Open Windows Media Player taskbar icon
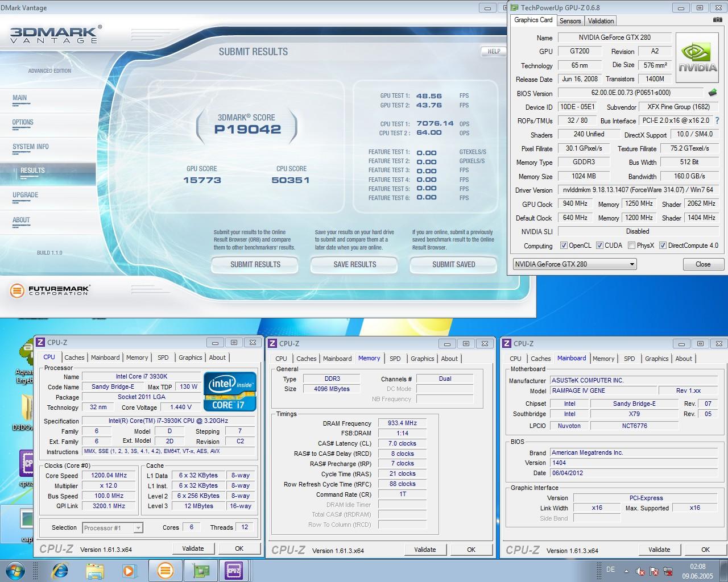 129,571
